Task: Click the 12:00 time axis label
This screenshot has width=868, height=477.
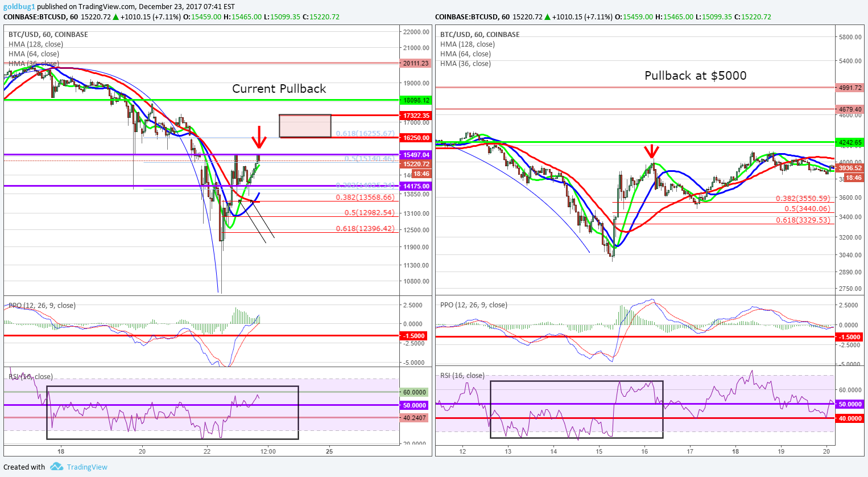Action: click(268, 451)
